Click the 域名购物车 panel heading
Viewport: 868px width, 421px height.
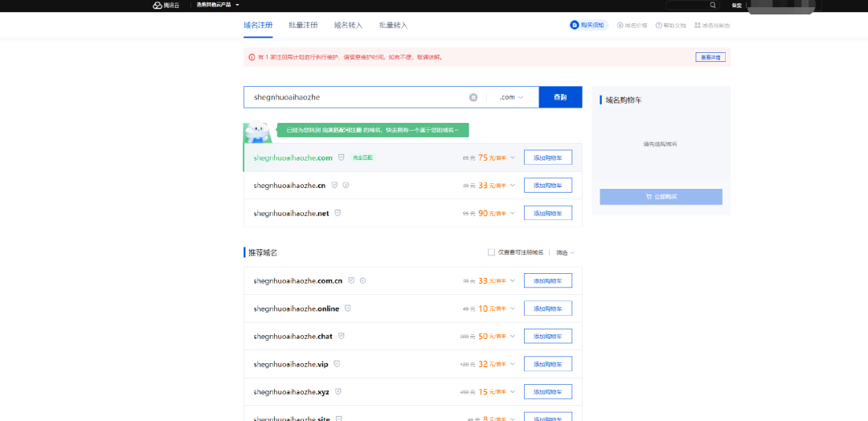[624, 100]
